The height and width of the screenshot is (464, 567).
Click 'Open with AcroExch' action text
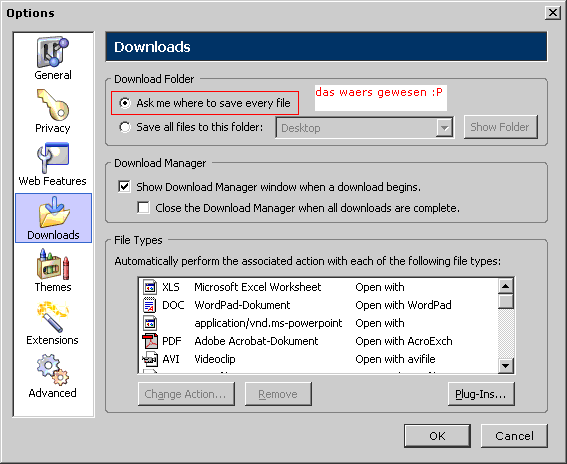(x=404, y=341)
